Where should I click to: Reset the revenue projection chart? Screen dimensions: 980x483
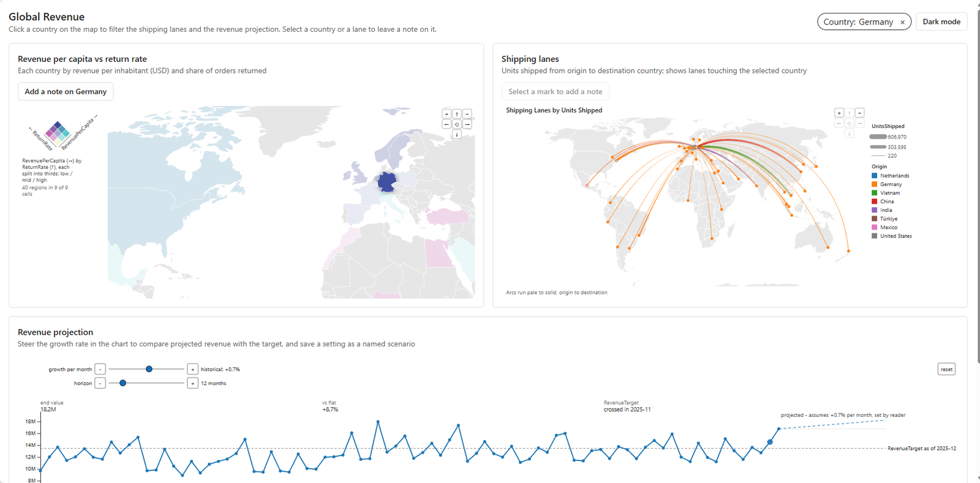946,369
